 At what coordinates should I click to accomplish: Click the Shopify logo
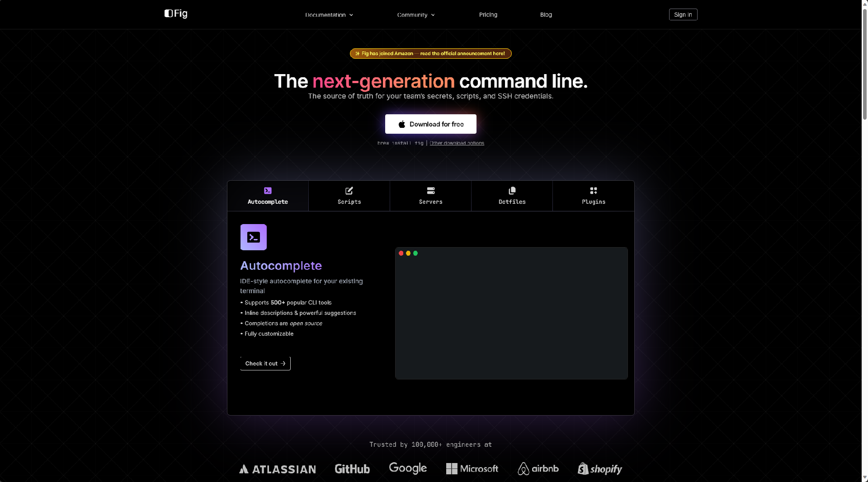tap(600, 469)
